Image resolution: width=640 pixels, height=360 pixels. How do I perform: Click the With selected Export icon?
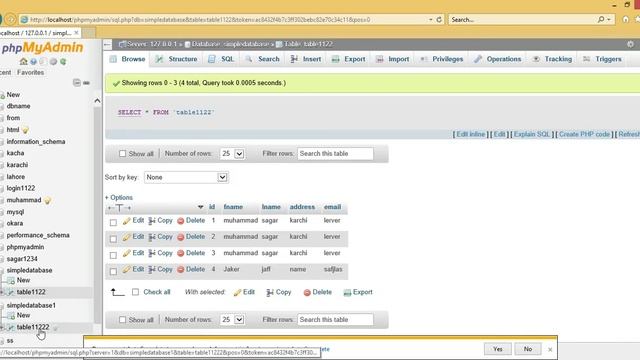pyautogui.click(x=347, y=293)
